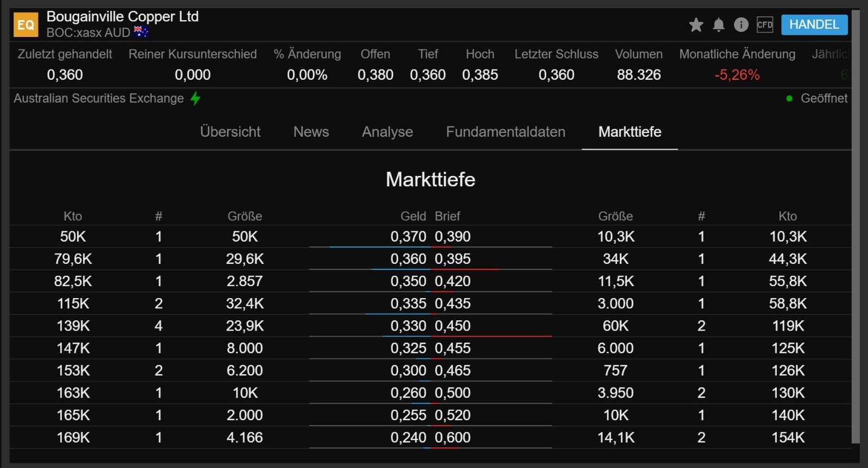868x468 pixels.
Task: Select bid price 0,260
Action: [x=409, y=393]
